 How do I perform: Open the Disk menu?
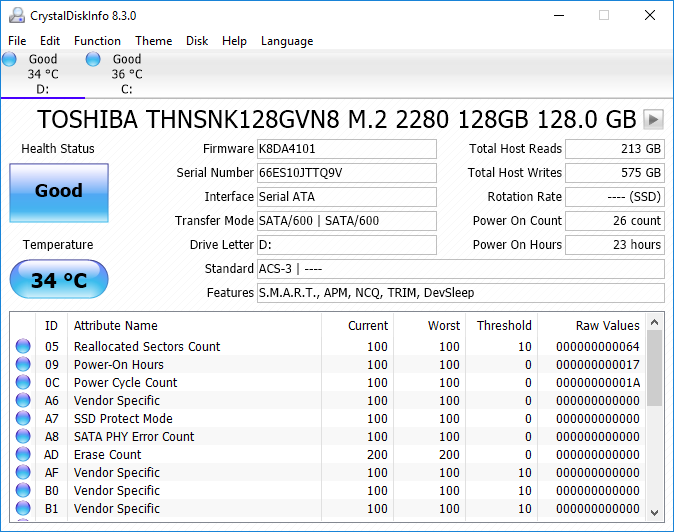[x=197, y=41]
